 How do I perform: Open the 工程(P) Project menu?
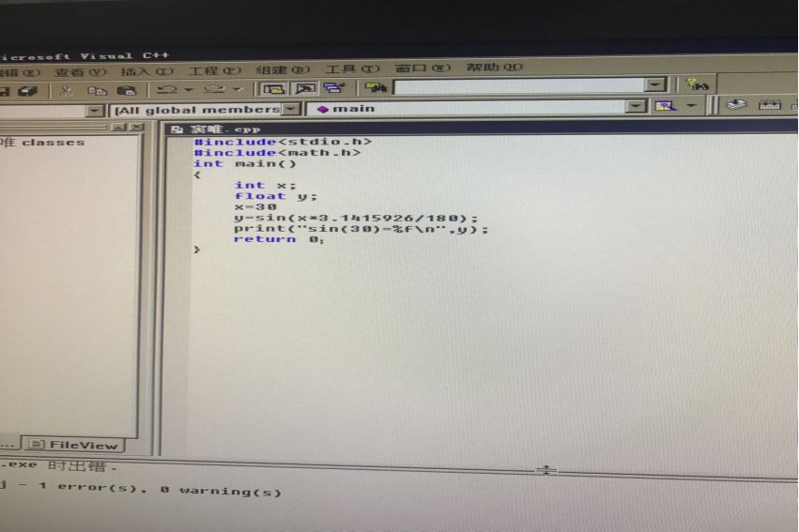214,70
